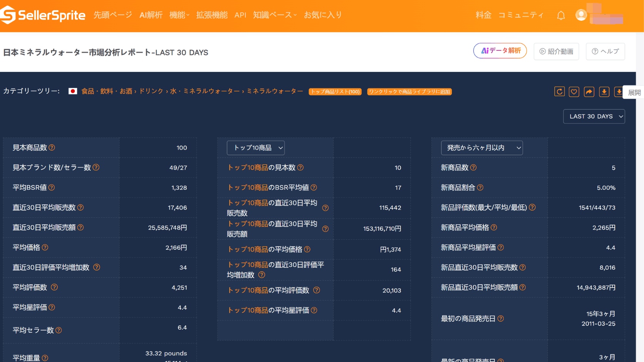Open the 発売から六ヶ月以内 dropdown

point(482,148)
